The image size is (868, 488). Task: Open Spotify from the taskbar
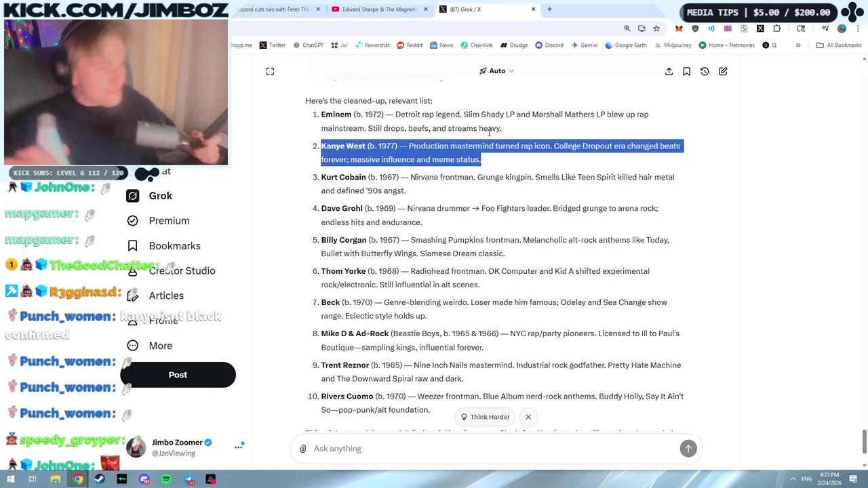click(166, 479)
